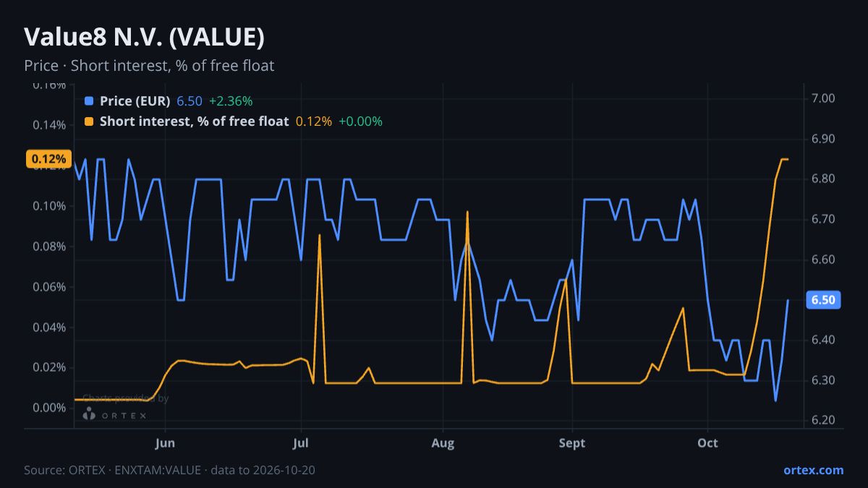Screen dimensions: 868x488
Task: Click the Source: ORTEX footer text
Action: [x=169, y=471]
